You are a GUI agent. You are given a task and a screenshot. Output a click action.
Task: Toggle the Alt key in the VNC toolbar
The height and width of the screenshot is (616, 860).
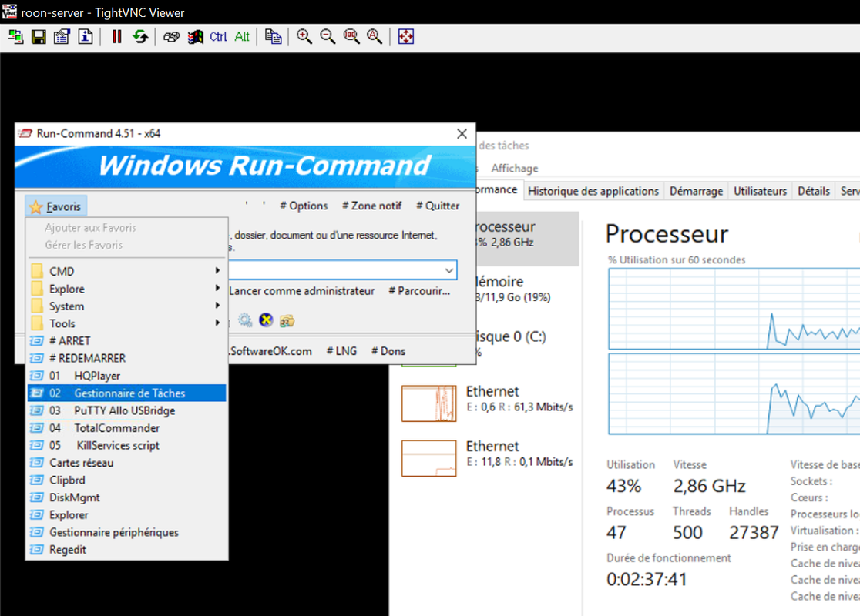[242, 37]
